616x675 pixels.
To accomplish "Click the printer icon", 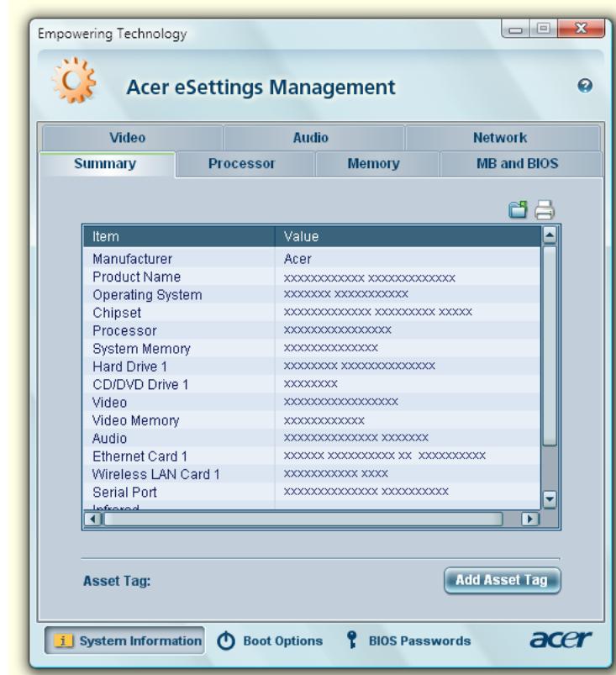I will [545, 210].
